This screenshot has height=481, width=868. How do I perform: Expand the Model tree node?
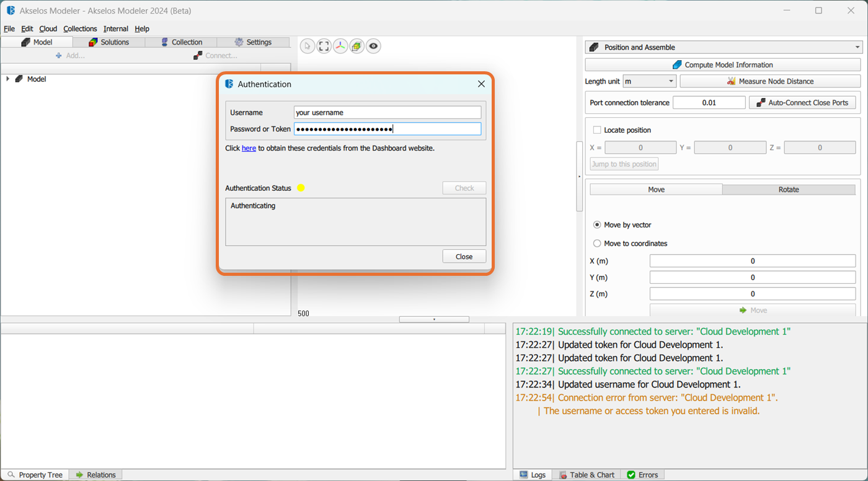7,79
